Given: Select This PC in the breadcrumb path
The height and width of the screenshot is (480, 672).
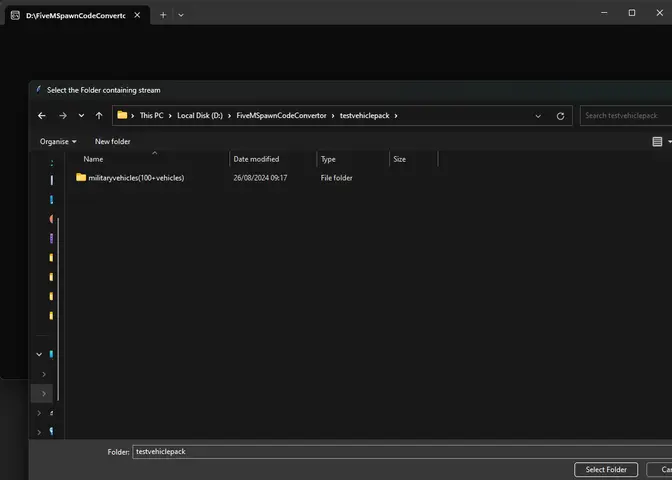Looking at the screenshot, I should [151, 116].
